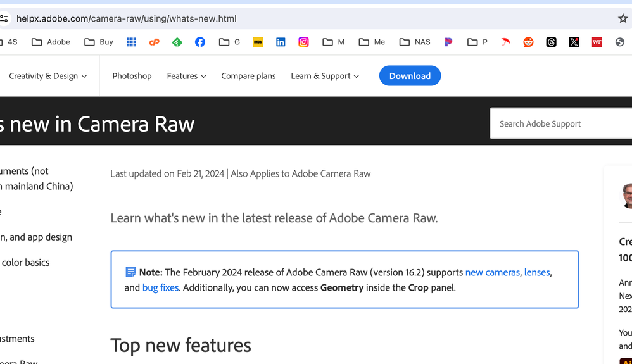Click the blue note icon in callout

[x=130, y=272]
